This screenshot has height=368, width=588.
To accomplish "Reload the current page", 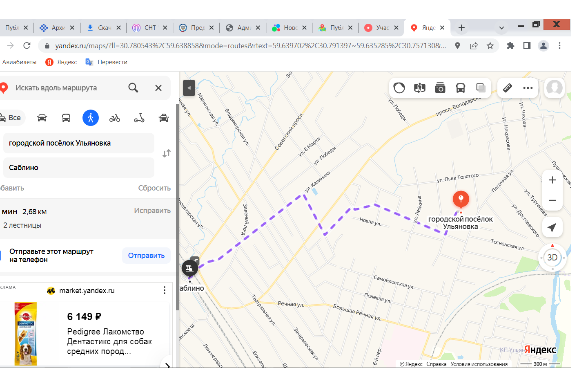I will [x=27, y=45].
